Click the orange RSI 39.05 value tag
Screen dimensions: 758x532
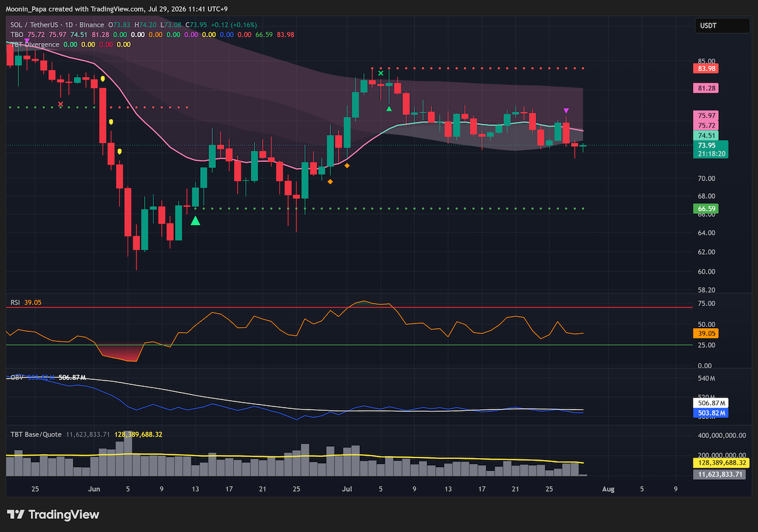pyautogui.click(x=706, y=333)
